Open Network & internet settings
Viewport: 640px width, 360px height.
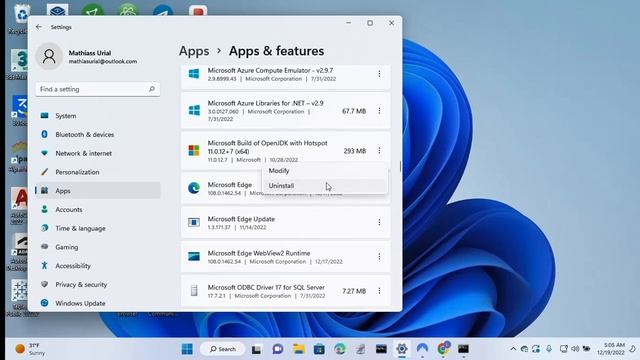click(98, 153)
